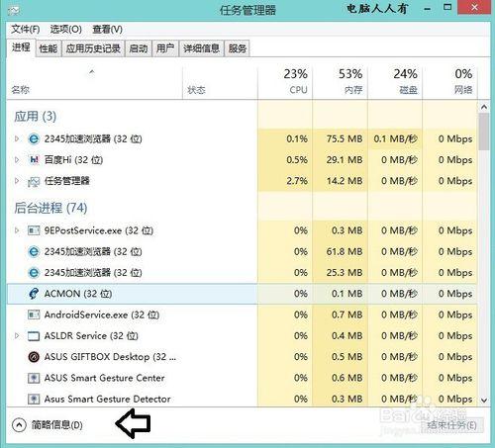Expand the 9EPostService.exe process entry
This screenshot has width=495, height=448.
17,230
